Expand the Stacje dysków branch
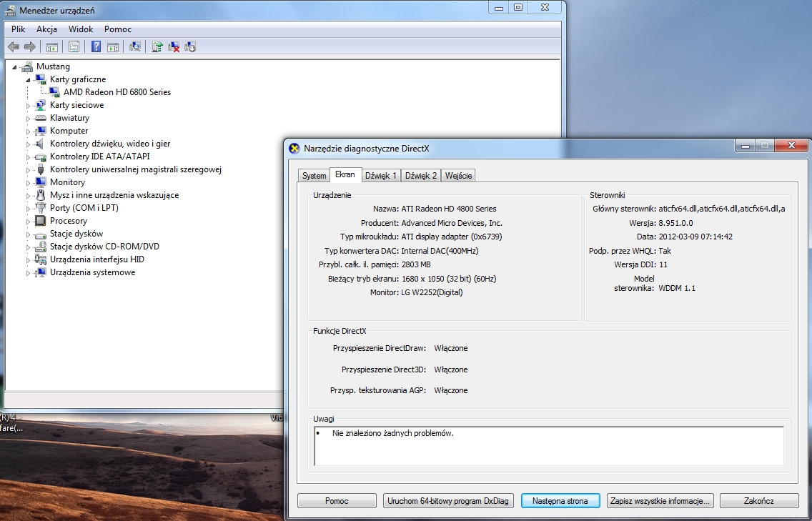The height and width of the screenshot is (521, 812). click(x=28, y=234)
